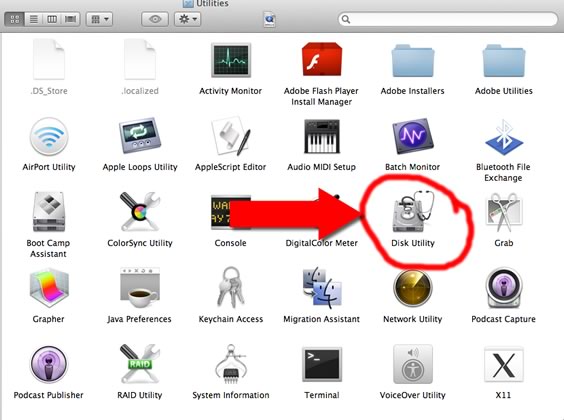564x420 pixels.
Task: Open the Grab screenshot app
Action: point(504,212)
